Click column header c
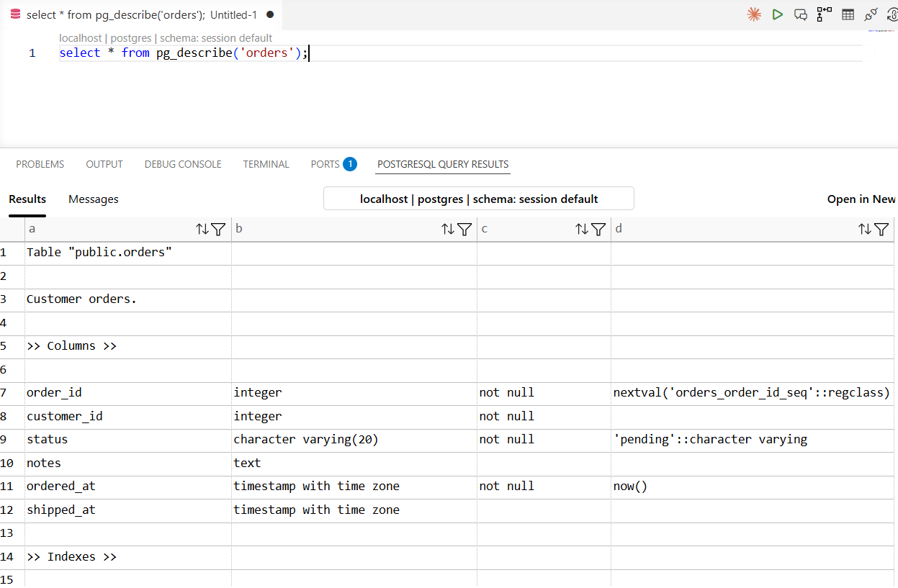Screen dimensions: 898x588 tap(544, 230)
